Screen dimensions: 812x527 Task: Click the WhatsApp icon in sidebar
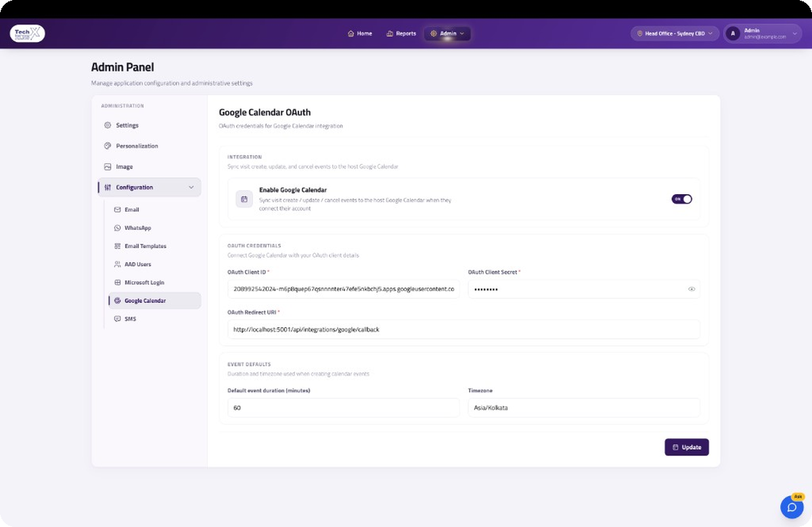pos(118,228)
